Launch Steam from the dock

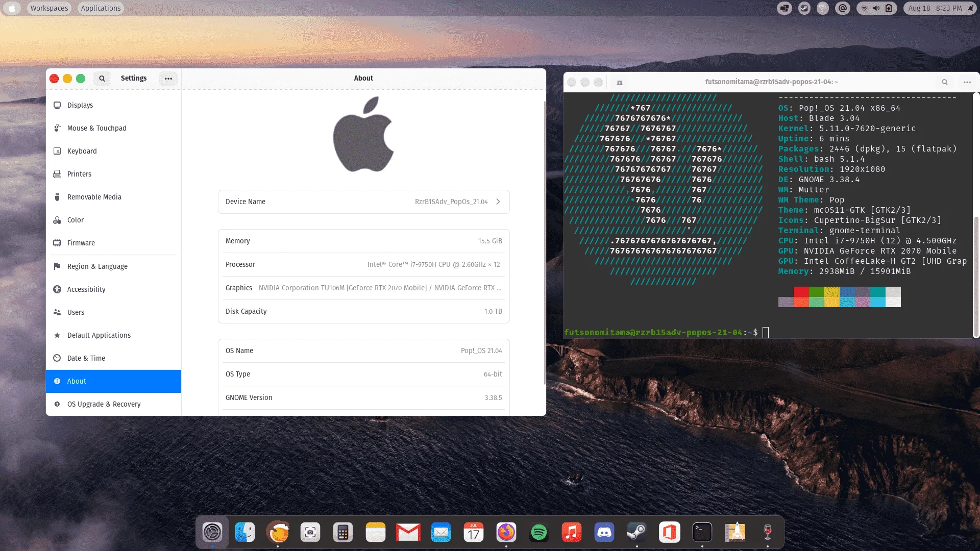[637, 533]
